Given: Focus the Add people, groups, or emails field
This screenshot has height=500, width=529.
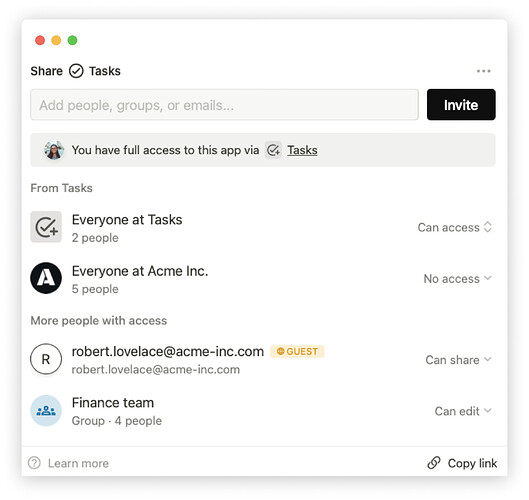Looking at the screenshot, I should pyautogui.click(x=224, y=105).
